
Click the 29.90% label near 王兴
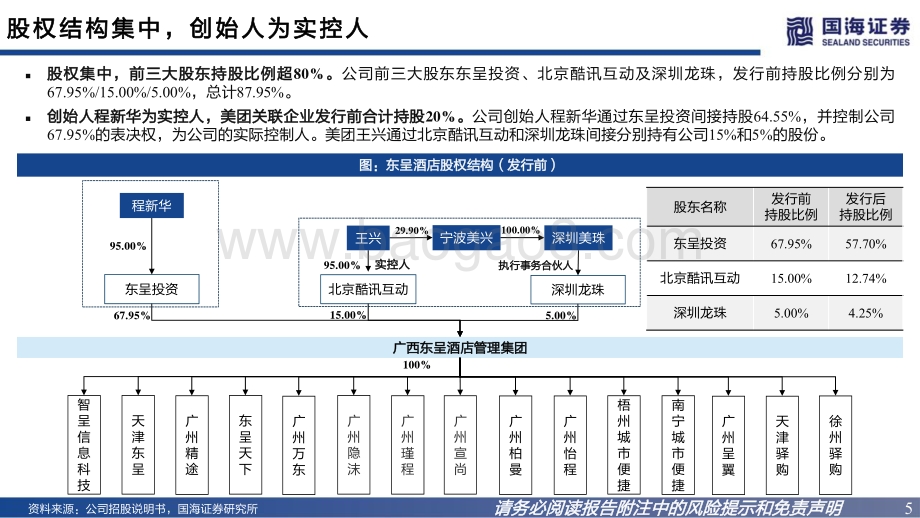coord(411,231)
